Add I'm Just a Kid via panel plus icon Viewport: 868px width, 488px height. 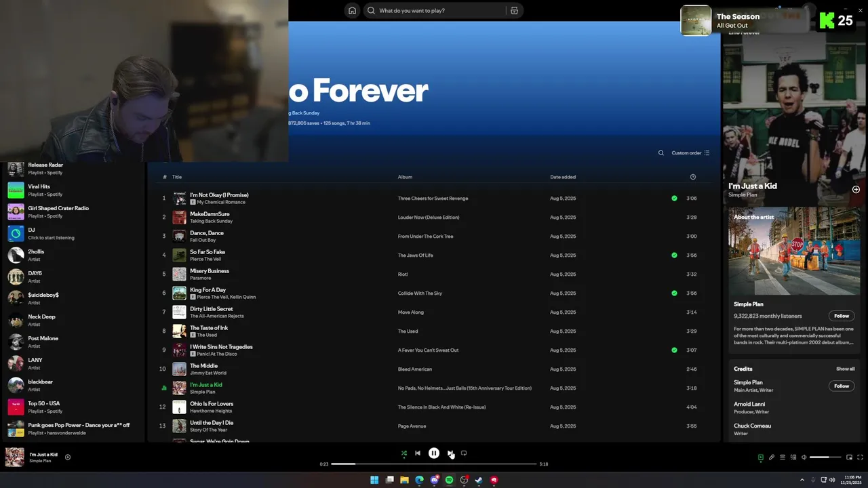pos(856,190)
